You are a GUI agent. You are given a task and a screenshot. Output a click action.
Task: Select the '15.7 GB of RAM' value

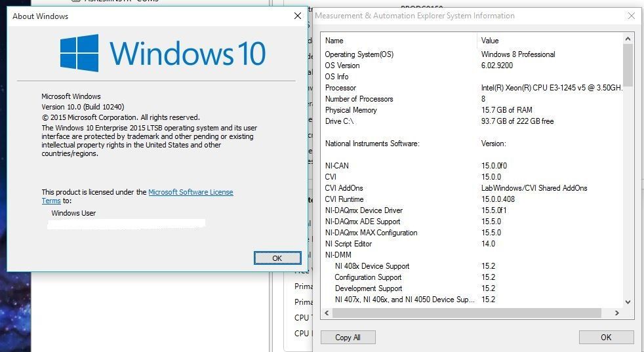(x=507, y=110)
